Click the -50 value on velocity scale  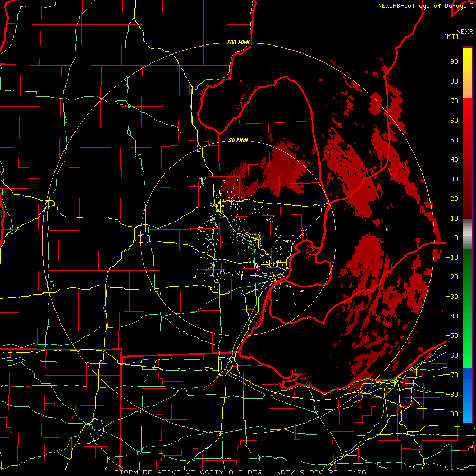tap(452, 336)
